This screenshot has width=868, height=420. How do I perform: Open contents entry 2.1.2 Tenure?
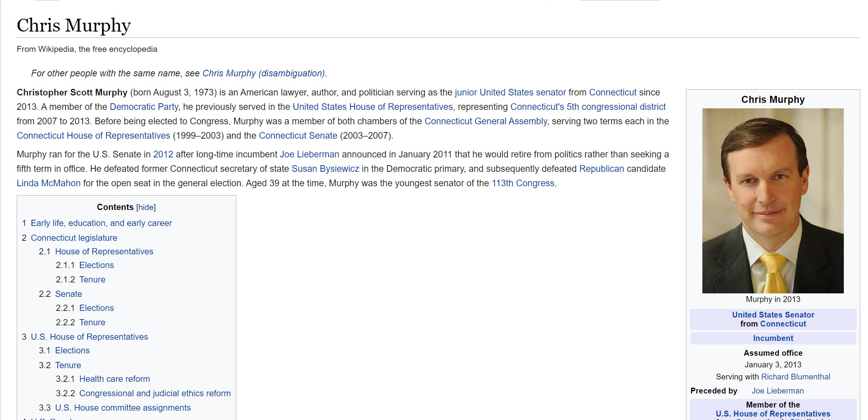tap(92, 279)
